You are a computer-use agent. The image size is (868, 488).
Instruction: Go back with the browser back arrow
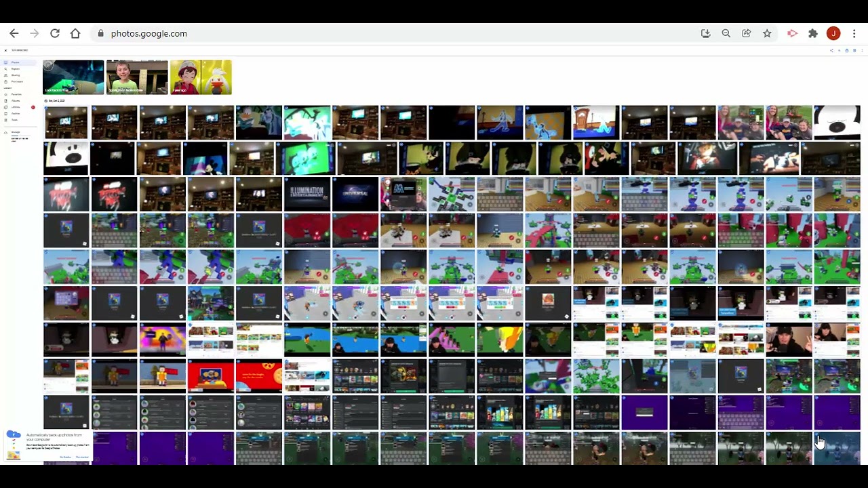click(14, 33)
